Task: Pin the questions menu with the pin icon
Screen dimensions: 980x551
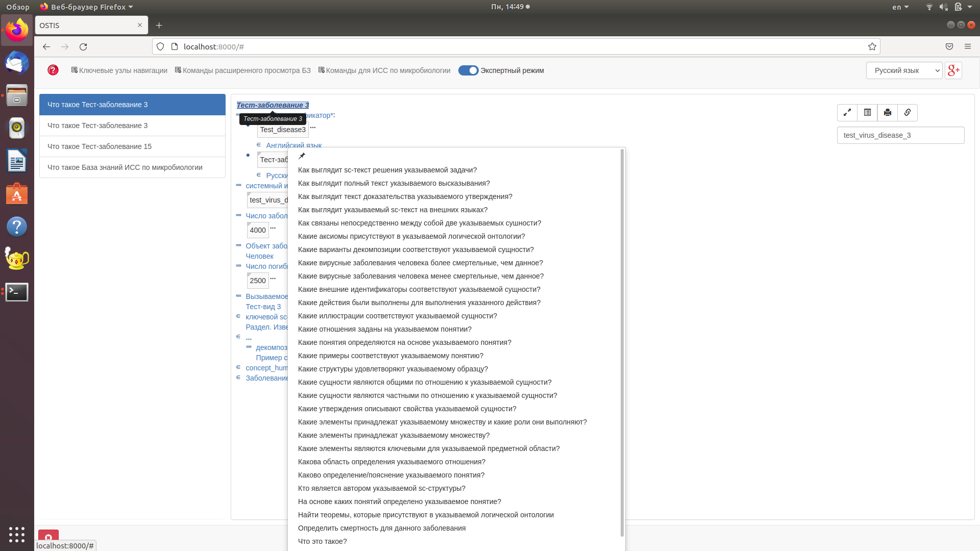Action: (x=302, y=156)
